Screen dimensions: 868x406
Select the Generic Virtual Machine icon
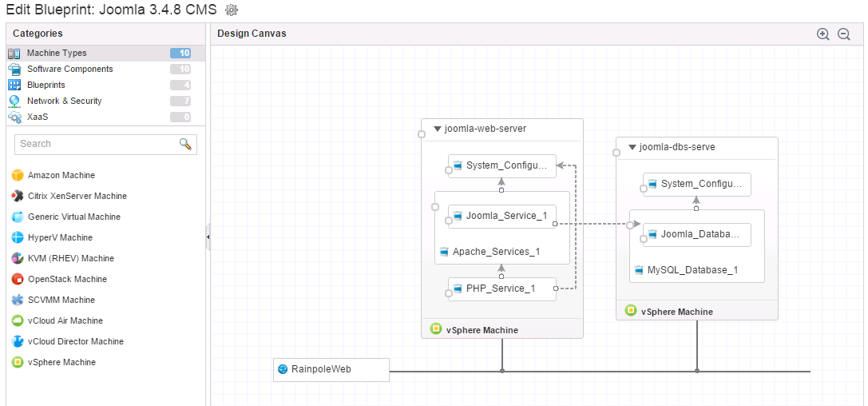coord(18,217)
